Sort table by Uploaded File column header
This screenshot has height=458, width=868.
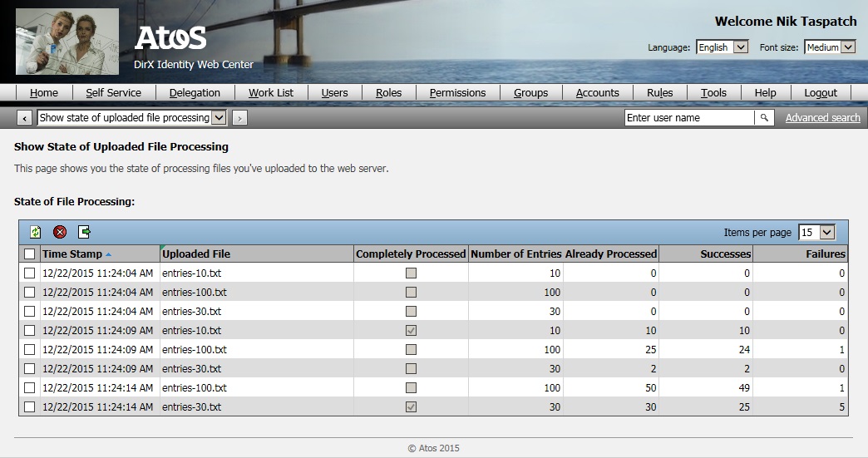196,254
